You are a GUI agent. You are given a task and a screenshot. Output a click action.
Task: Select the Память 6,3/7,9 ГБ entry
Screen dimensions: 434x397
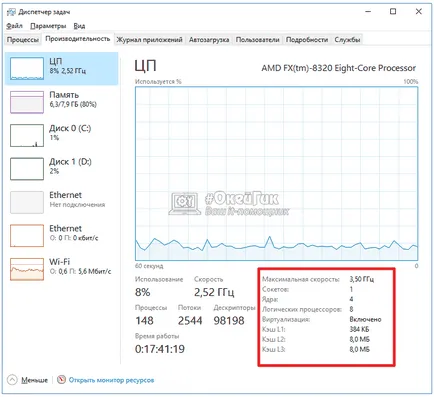(x=62, y=102)
